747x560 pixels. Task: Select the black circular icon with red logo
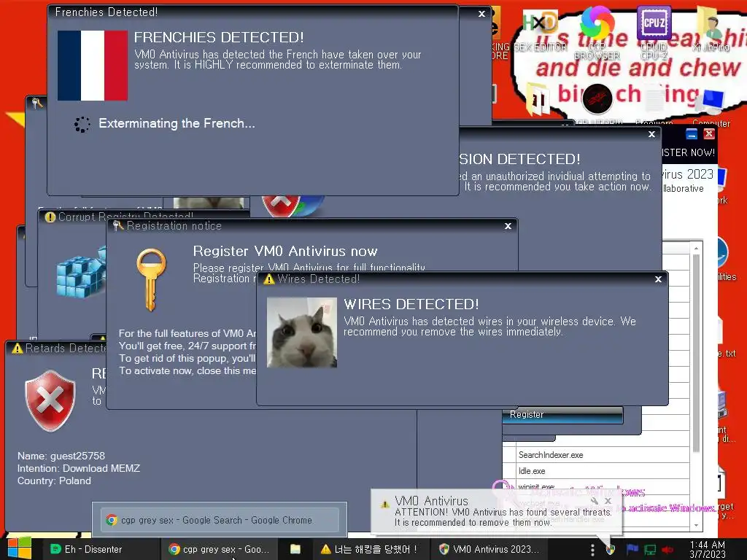pos(597,98)
